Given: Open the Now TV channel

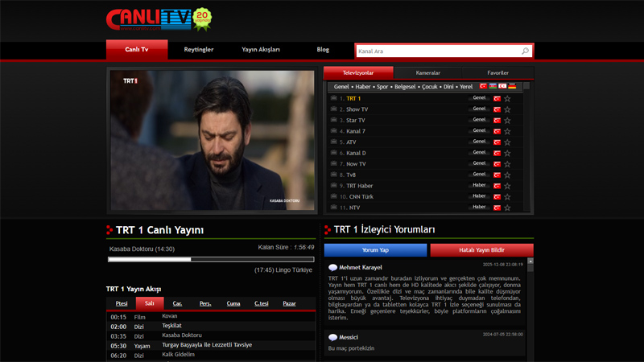Looking at the screenshot, I should coord(356,164).
